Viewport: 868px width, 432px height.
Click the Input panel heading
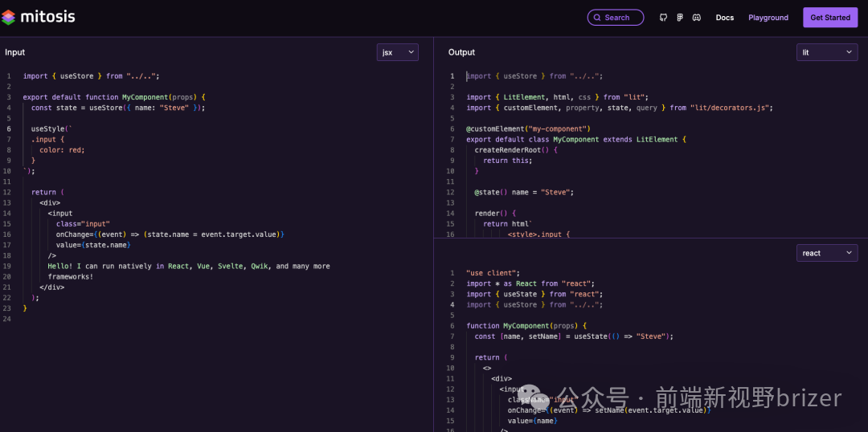[15, 52]
